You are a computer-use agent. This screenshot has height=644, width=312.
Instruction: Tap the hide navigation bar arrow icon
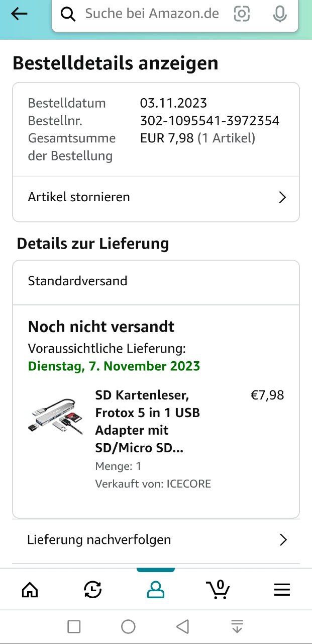click(x=237, y=626)
